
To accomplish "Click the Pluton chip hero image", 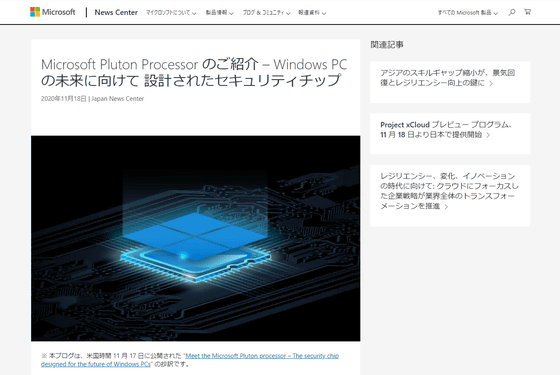I will [x=196, y=238].
